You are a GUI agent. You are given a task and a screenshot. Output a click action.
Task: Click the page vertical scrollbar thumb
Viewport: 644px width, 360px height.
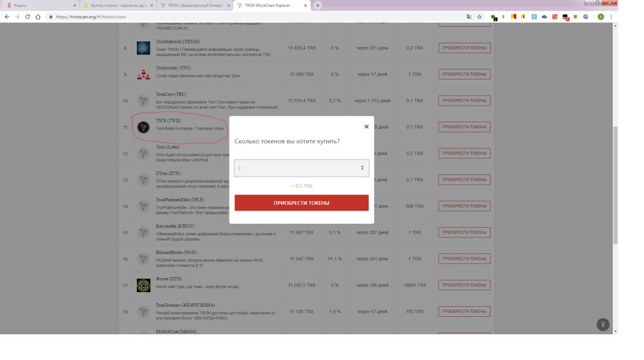click(x=615, y=185)
